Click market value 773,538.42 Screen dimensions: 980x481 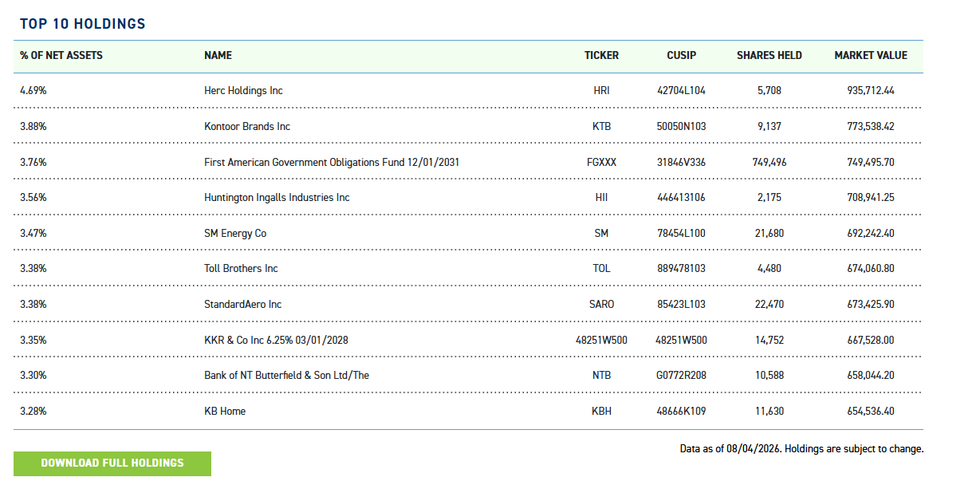[x=871, y=127]
